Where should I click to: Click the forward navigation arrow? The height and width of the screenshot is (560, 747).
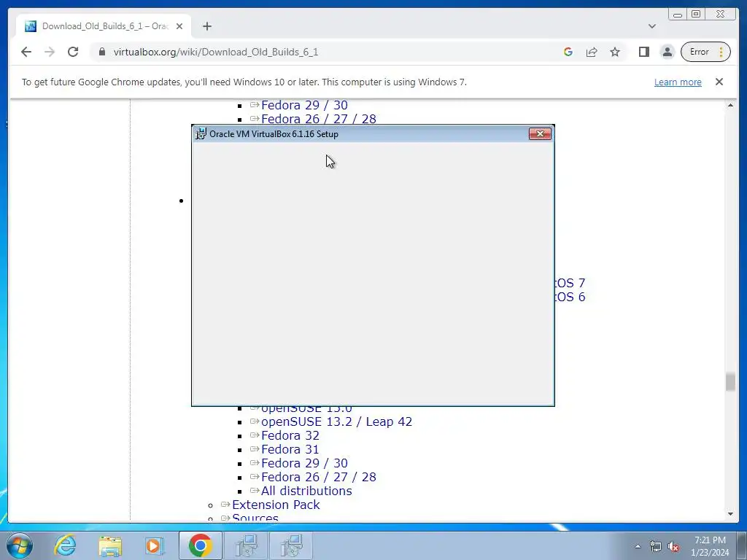(50, 52)
